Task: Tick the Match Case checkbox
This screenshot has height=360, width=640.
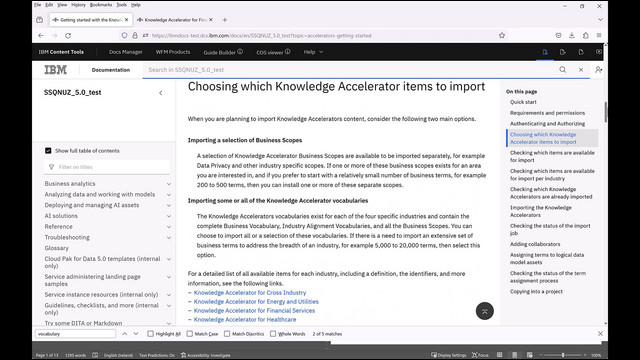Action: pyautogui.click(x=189, y=334)
